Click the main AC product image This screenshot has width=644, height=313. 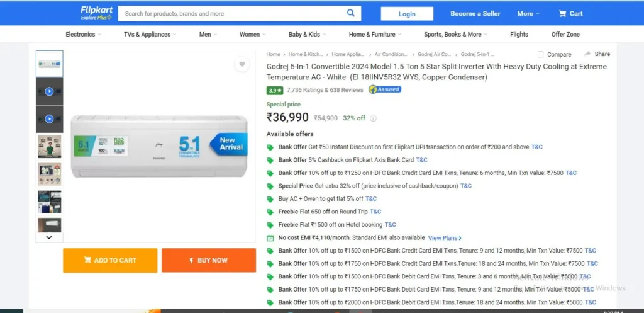(159, 146)
